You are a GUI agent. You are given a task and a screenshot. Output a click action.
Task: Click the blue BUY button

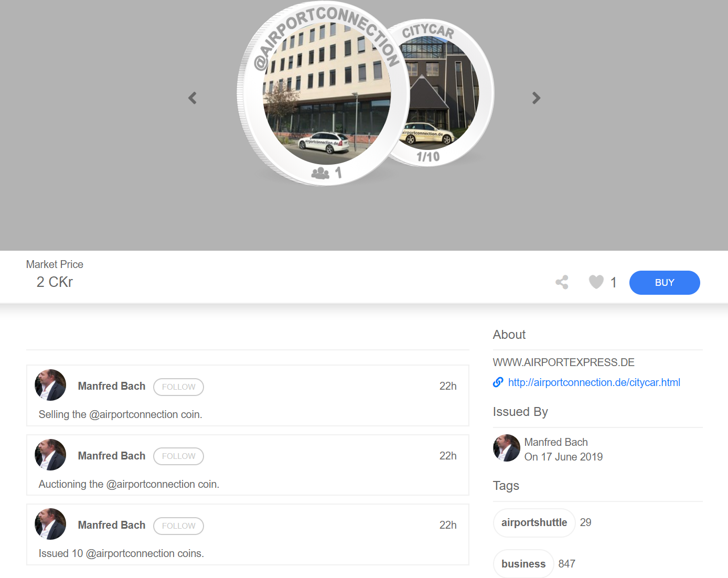tap(665, 283)
